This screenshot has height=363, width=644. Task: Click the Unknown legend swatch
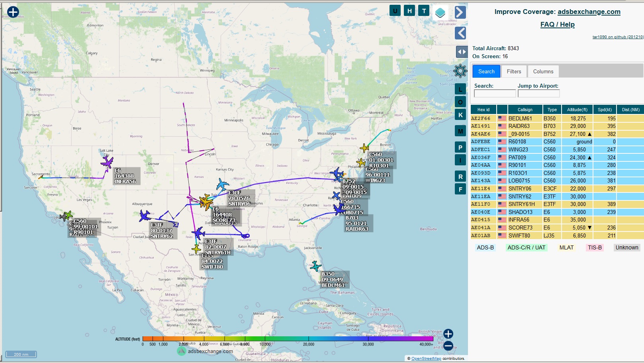(627, 247)
